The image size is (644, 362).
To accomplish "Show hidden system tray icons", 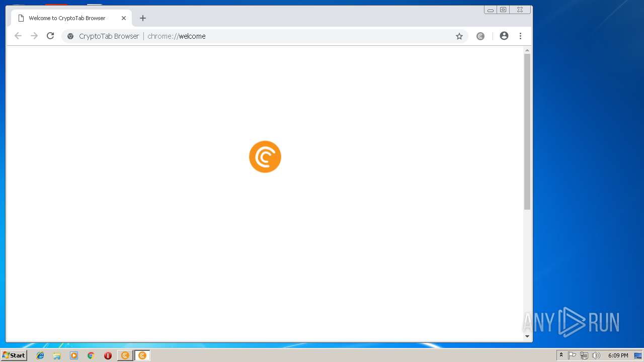I will 561,355.
